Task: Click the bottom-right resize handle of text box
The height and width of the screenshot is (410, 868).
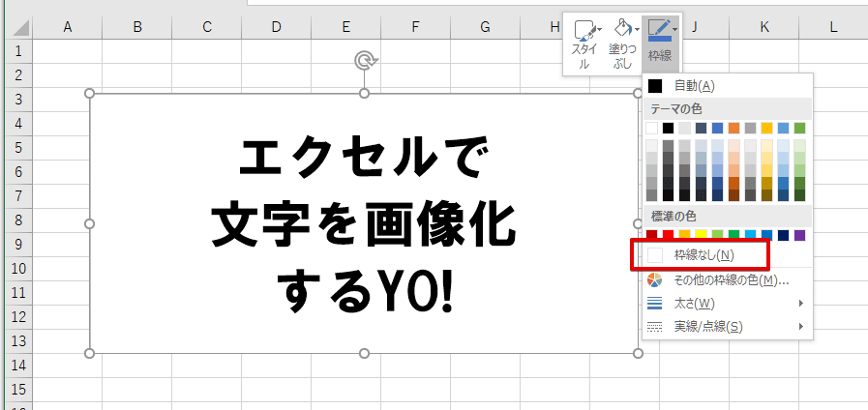Action: pos(637,353)
